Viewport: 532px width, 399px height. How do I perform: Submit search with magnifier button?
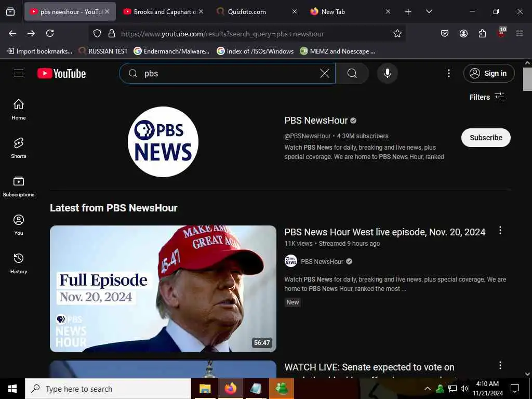coord(352,73)
